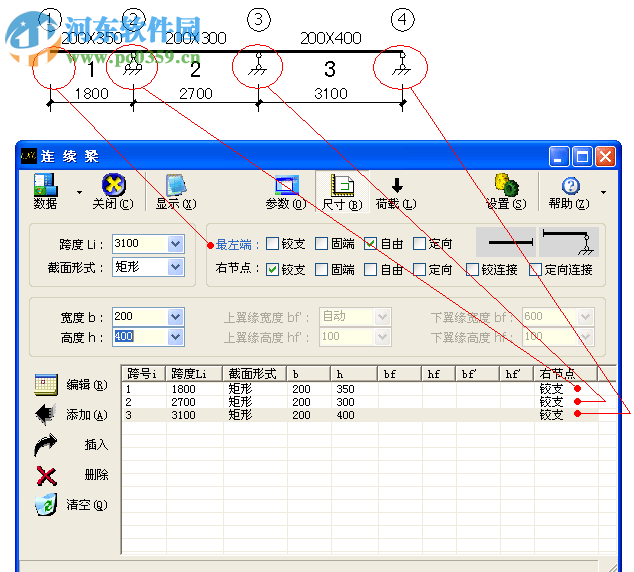Image resolution: width=634 pixels, height=572 pixels.
Task: Enable the 定向连接 checkbox
Action: [x=535, y=270]
